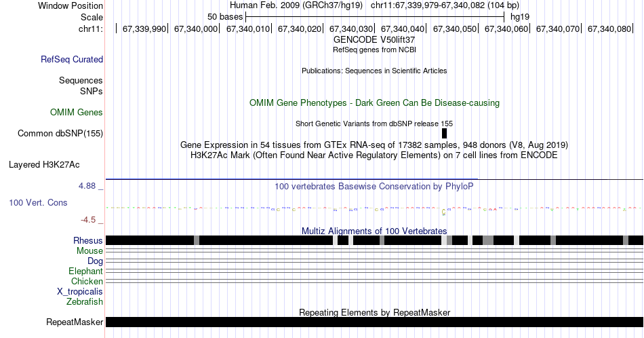
Task: Click the Rhesus alignment block bar
Action: [x=374, y=240]
